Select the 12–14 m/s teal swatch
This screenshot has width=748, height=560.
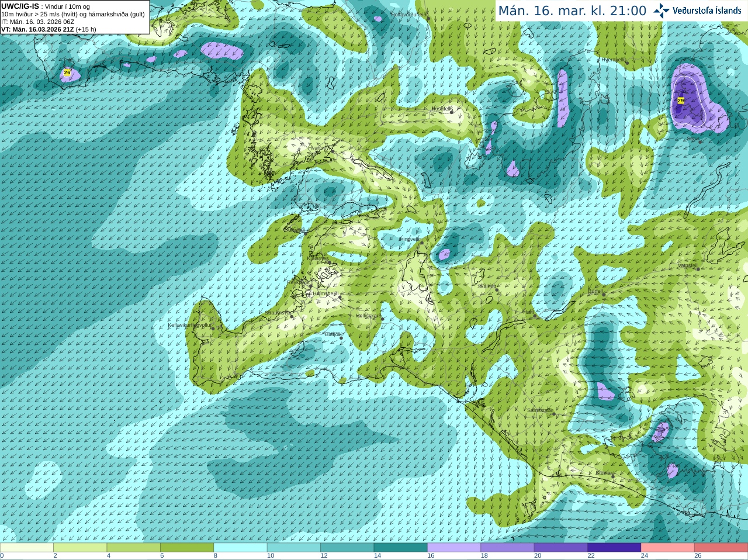click(x=348, y=548)
